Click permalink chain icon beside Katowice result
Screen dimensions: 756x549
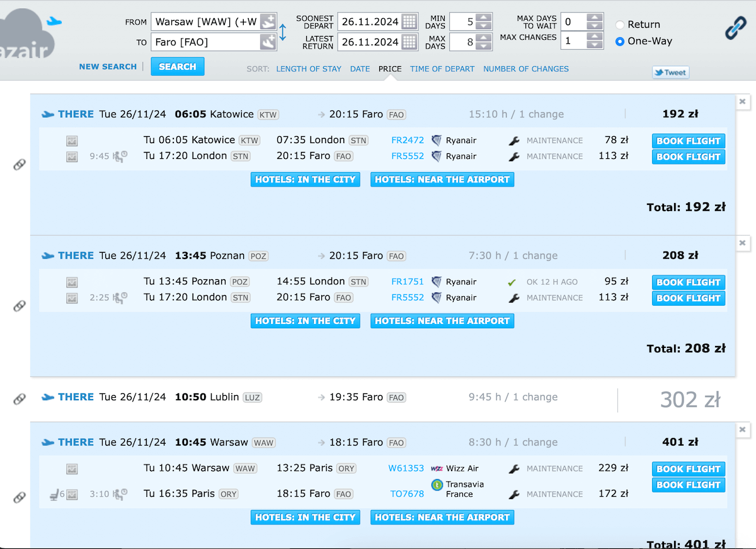[20, 165]
